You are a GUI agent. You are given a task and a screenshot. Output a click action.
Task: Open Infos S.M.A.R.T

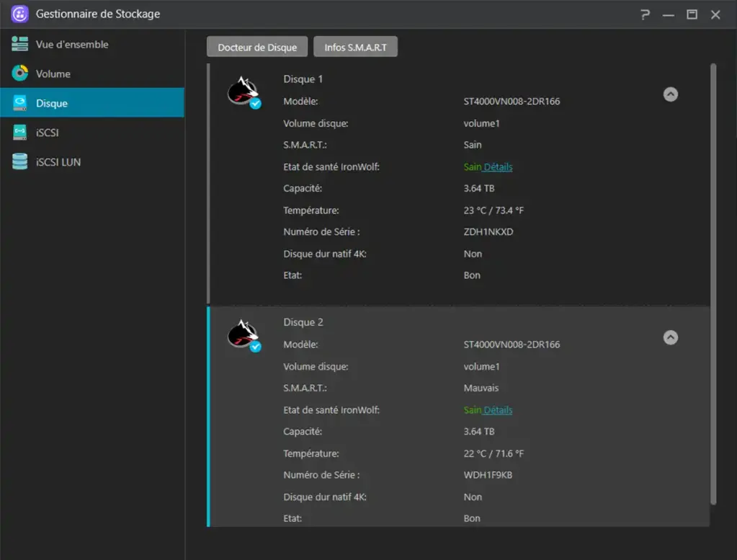[355, 47]
